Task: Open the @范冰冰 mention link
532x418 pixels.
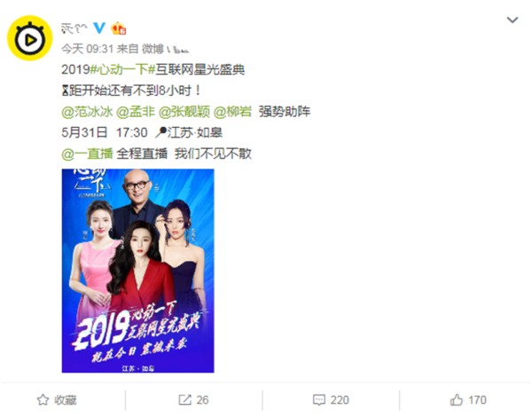Action: coord(87,112)
